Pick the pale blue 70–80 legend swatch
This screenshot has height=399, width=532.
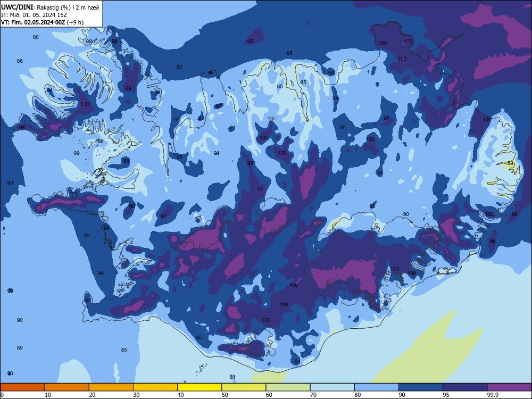coord(332,387)
